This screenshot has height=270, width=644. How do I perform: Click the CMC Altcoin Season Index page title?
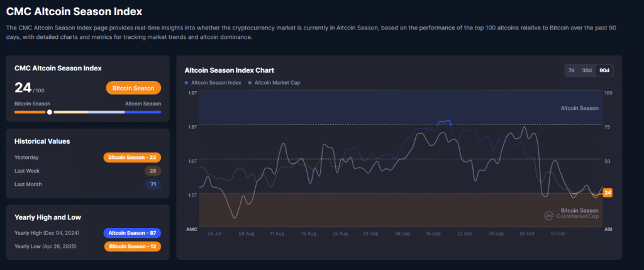pos(74,11)
